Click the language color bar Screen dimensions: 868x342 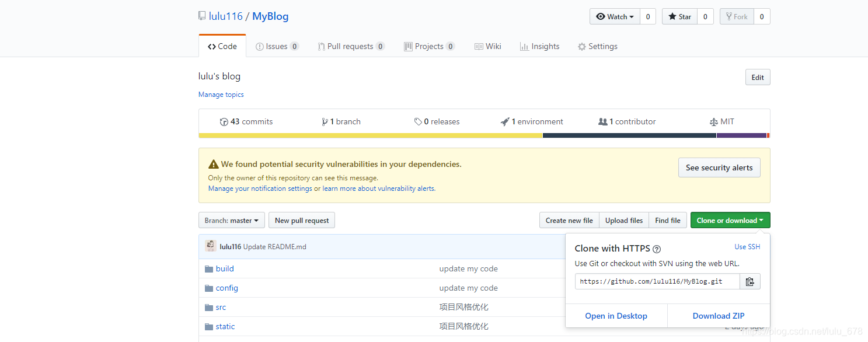coord(484,135)
